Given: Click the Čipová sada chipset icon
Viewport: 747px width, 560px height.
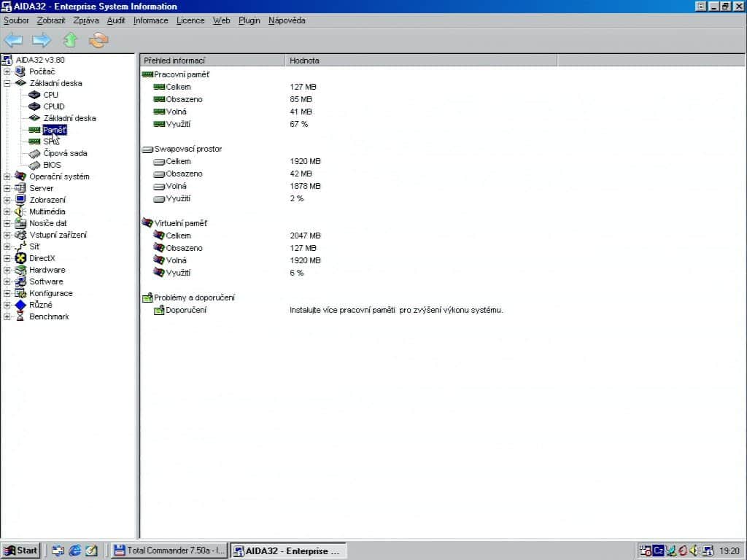Looking at the screenshot, I should point(34,153).
